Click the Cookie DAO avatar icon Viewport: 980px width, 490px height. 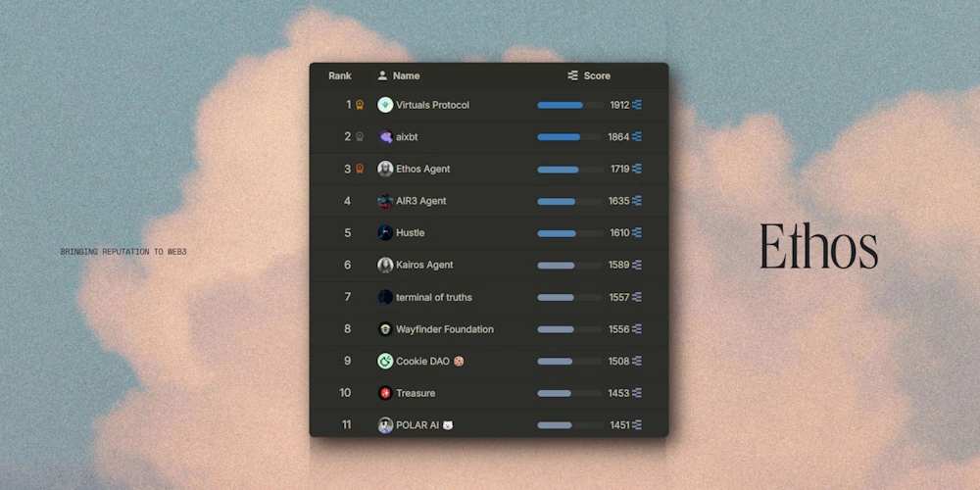[x=385, y=361]
